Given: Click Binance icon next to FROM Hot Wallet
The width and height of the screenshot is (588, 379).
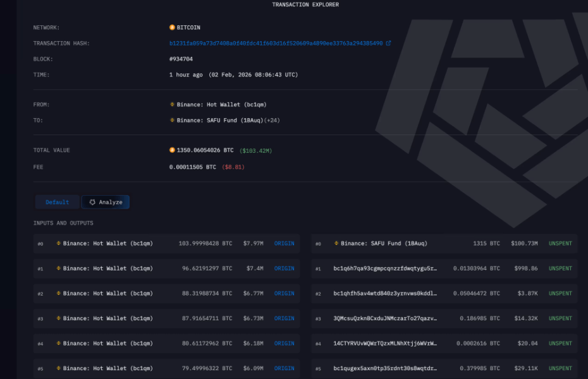Looking at the screenshot, I should pos(172,104).
